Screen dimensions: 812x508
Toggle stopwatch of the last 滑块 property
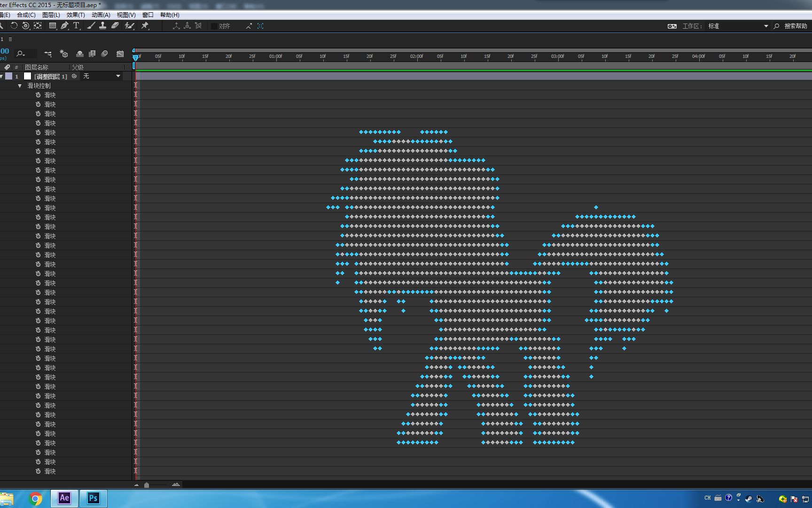click(x=38, y=471)
